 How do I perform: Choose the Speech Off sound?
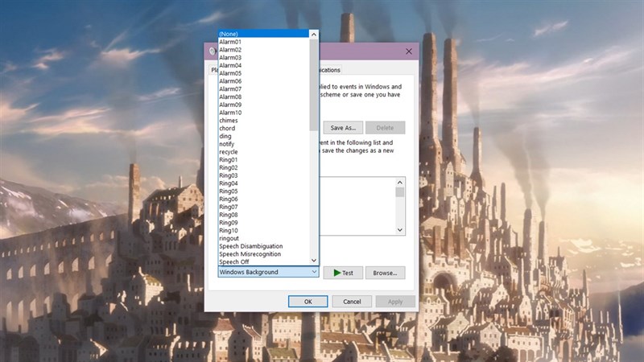pos(264,261)
